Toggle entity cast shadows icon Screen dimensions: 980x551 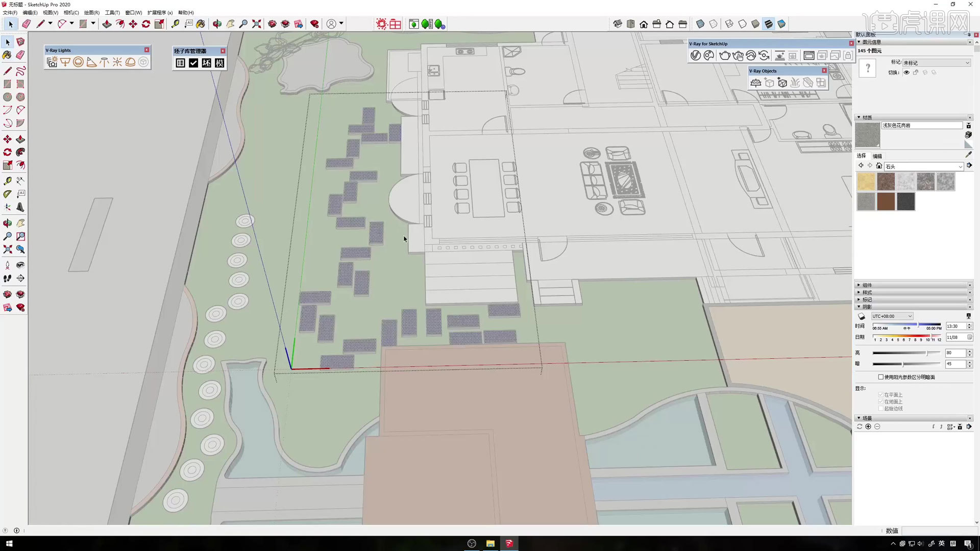(934, 72)
